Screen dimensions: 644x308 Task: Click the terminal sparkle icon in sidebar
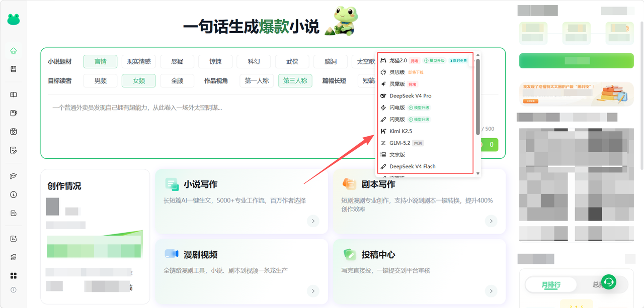pos(14,239)
